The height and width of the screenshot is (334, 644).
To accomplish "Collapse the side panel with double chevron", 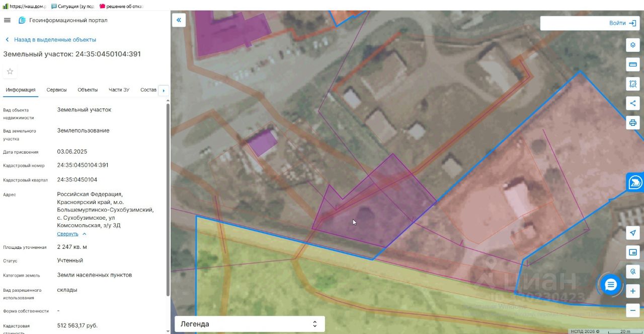I will click(x=179, y=20).
